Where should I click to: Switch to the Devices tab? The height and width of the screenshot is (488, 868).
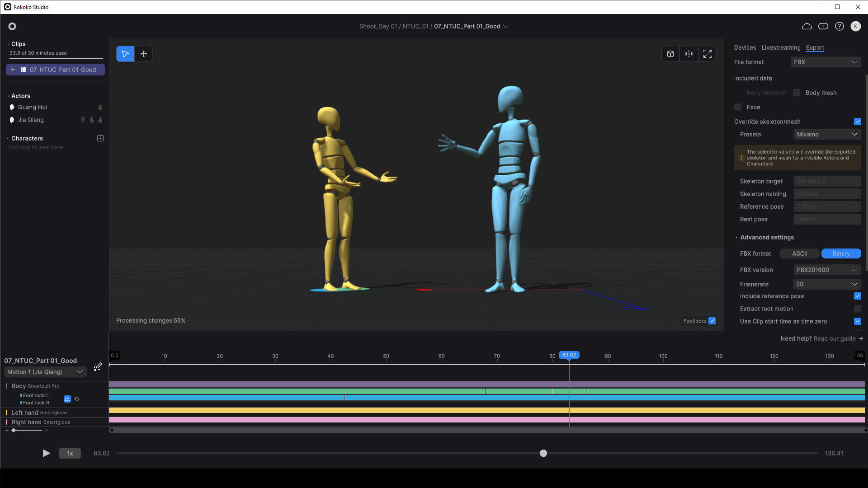click(745, 47)
